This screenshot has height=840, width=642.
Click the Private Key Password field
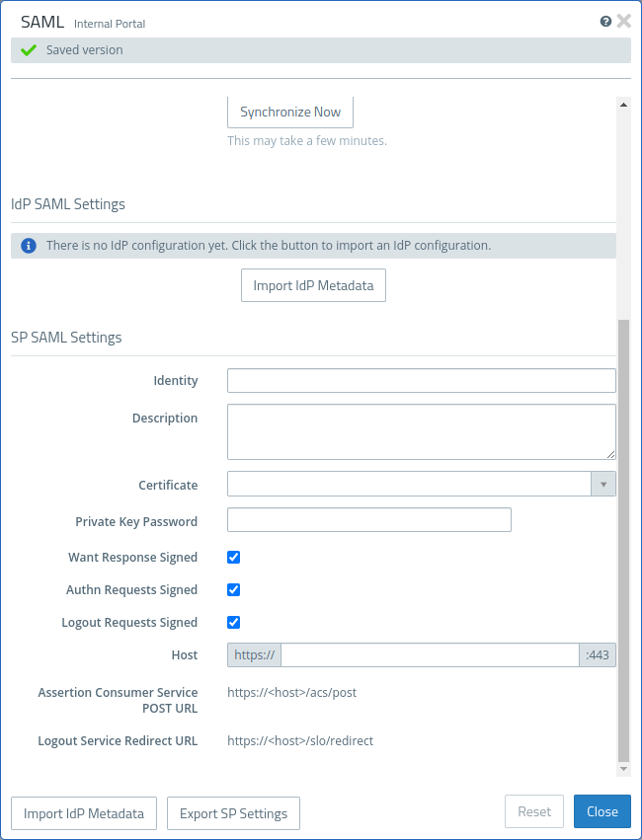click(x=368, y=520)
